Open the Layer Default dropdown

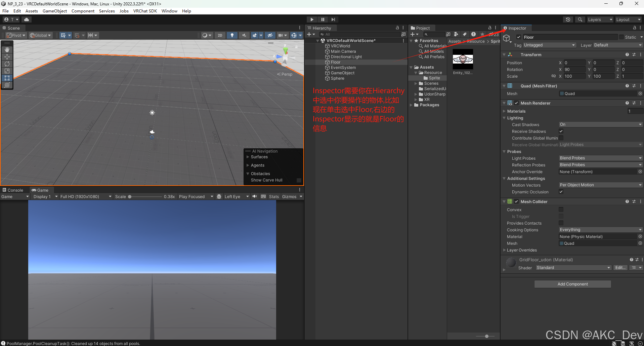point(618,45)
